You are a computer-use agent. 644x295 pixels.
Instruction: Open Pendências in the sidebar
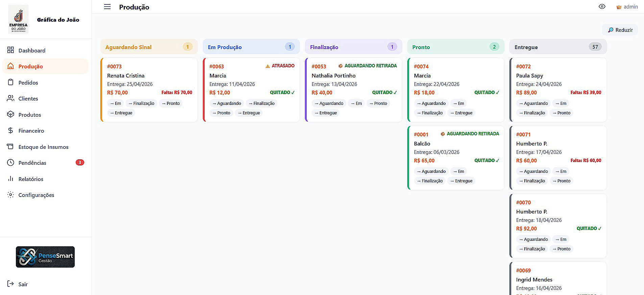coord(45,163)
